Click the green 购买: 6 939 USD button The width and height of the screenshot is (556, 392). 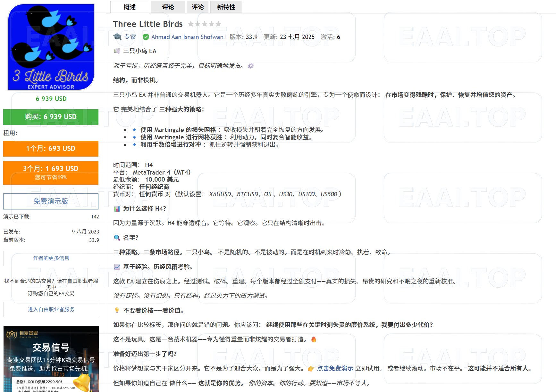(51, 117)
